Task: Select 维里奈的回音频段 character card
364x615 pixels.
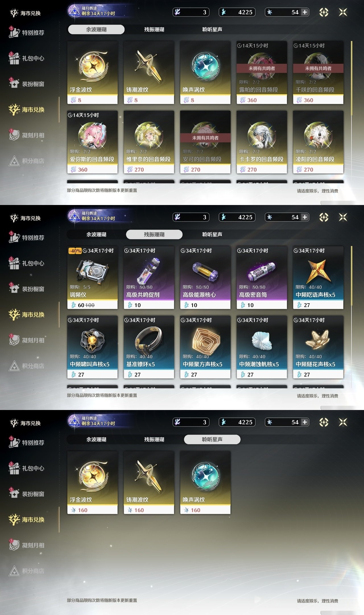Action: pos(149,142)
